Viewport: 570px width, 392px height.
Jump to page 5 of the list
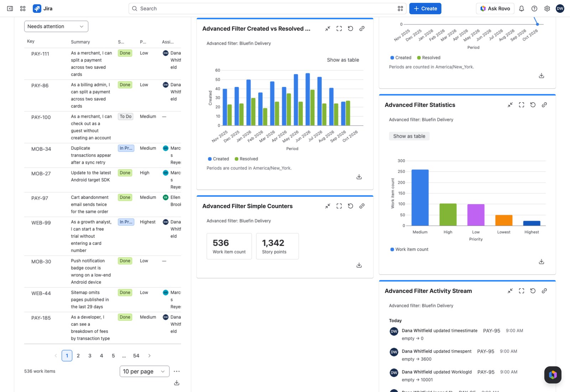pyautogui.click(x=113, y=356)
